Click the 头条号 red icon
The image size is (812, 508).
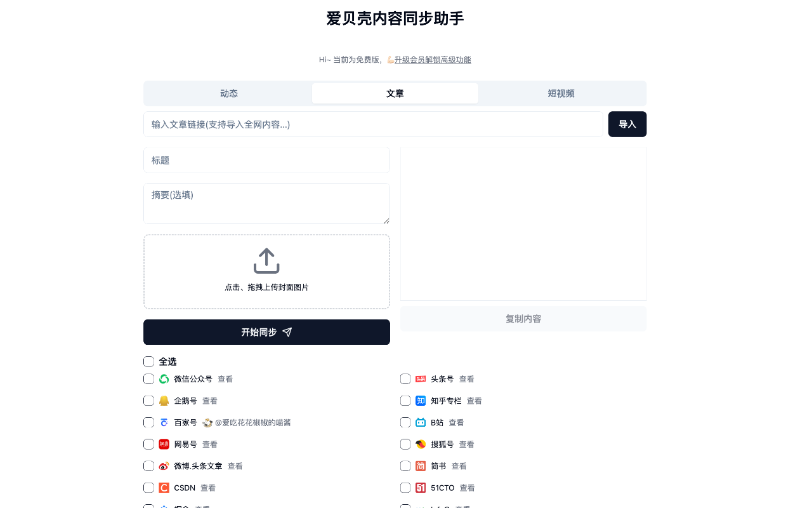tap(420, 378)
